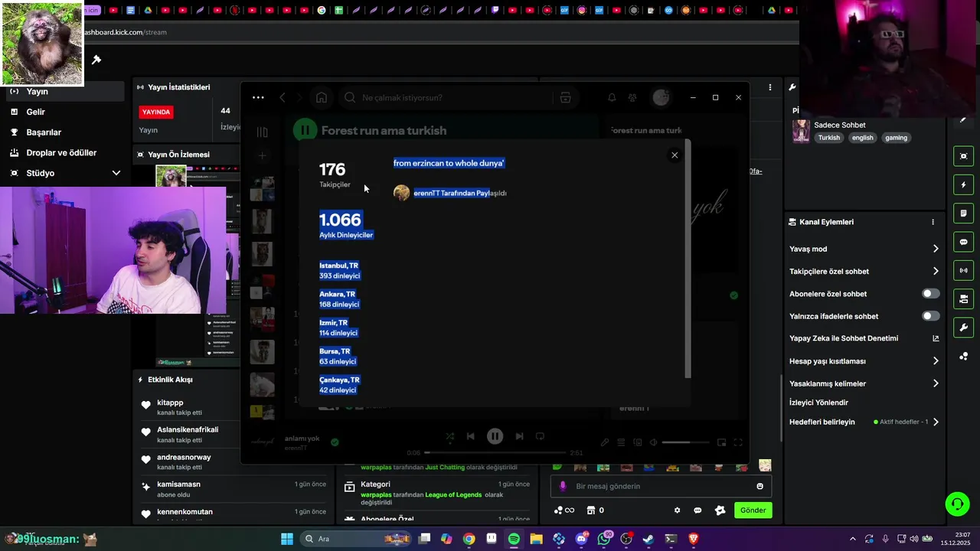Open Spotify queue icon
Viewport: 980px width, 551px height.
(621, 442)
